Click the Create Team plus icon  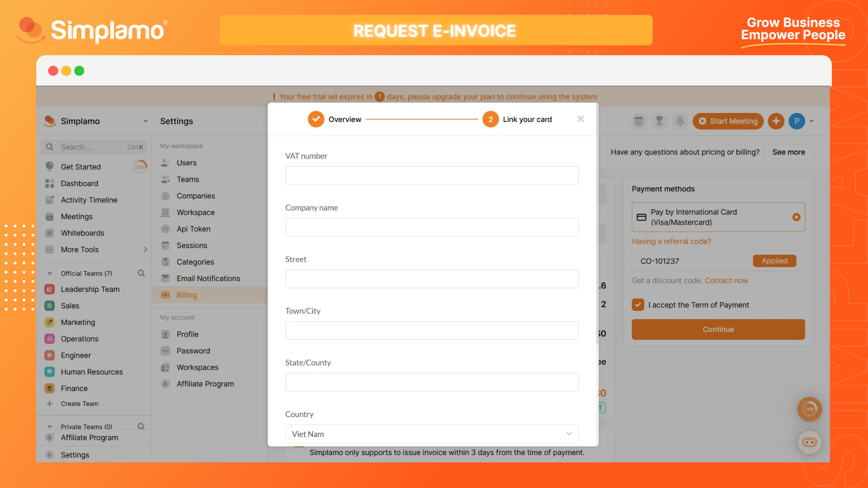[x=50, y=404]
